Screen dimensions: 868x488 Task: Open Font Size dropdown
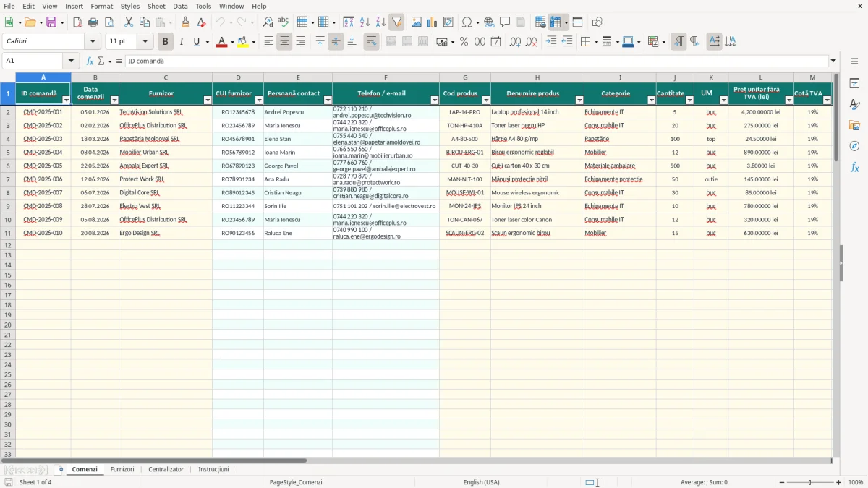pos(145,42)
